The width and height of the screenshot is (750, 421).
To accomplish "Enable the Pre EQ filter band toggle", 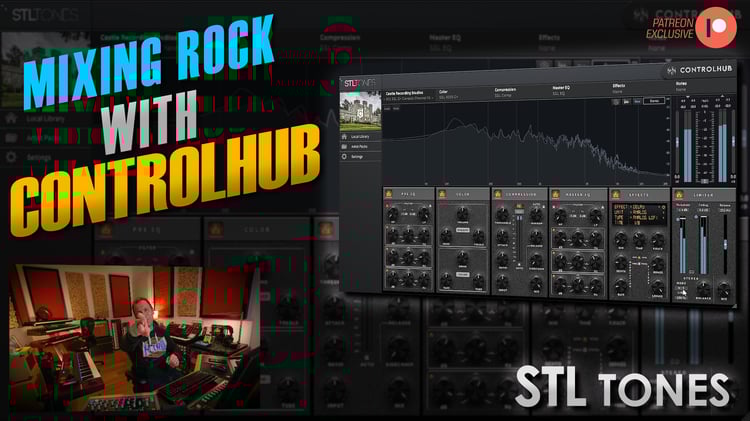I will point(386,206).
